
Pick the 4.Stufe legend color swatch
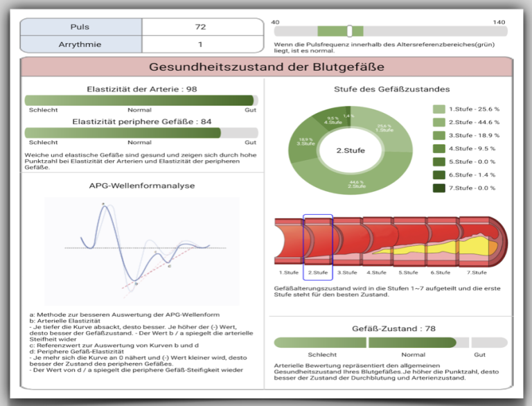[439, 149]
